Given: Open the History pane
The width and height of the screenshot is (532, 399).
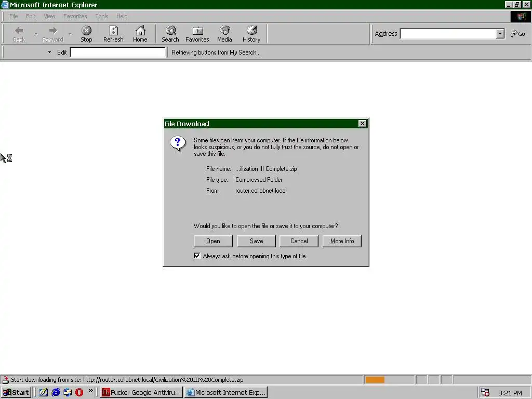Looking at the screenshot, I should coord(251,34).
